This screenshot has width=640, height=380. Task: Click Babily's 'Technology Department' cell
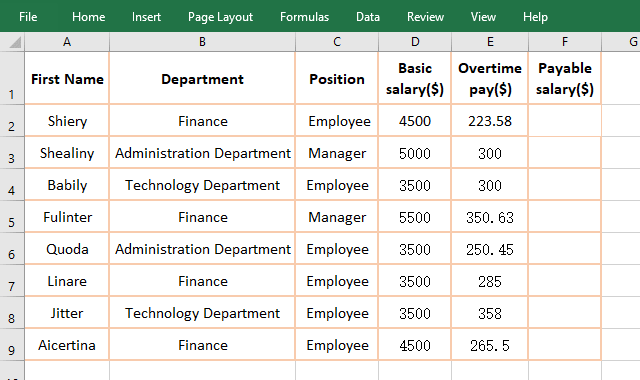click(x=202, y=185)
